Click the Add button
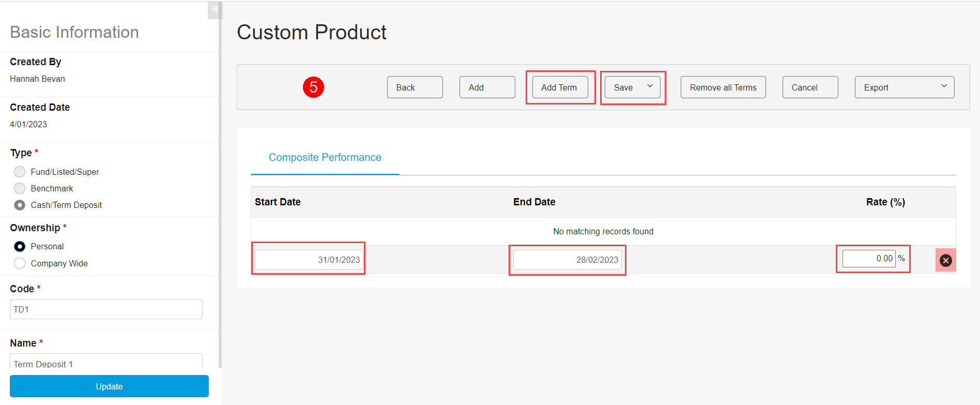Image resolution: width=980 pixels, height=405 pixels. 487,87
